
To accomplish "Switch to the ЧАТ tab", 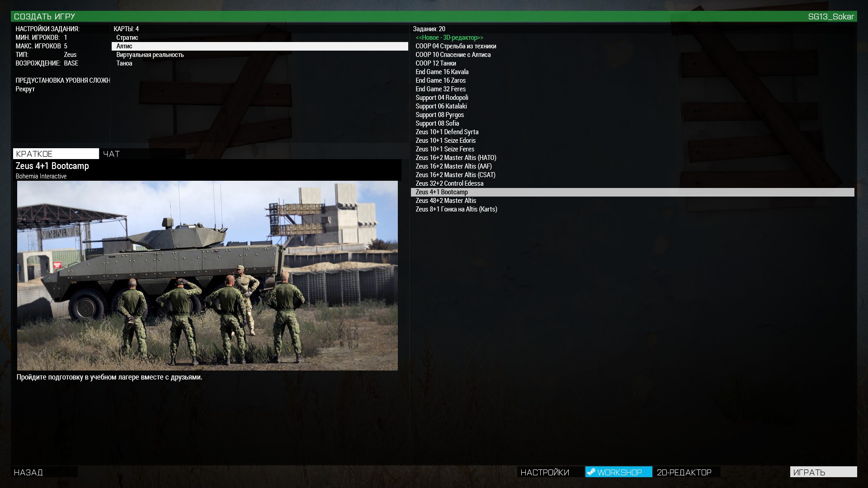I will tap(142, 154).
